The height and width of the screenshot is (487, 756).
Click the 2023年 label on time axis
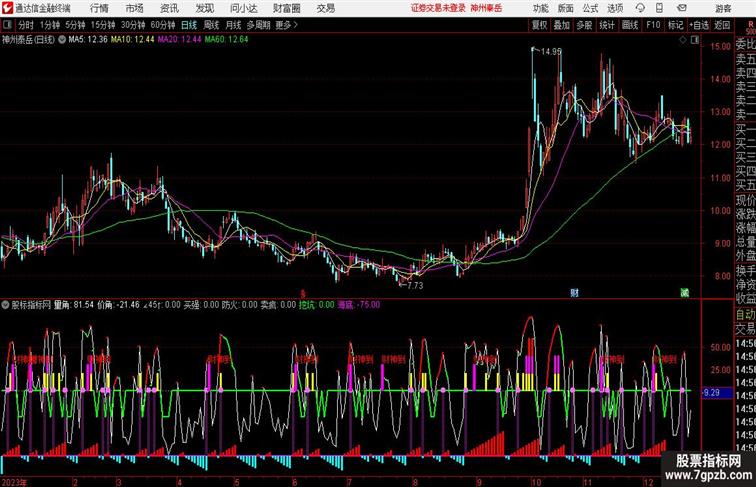point(14,482)
